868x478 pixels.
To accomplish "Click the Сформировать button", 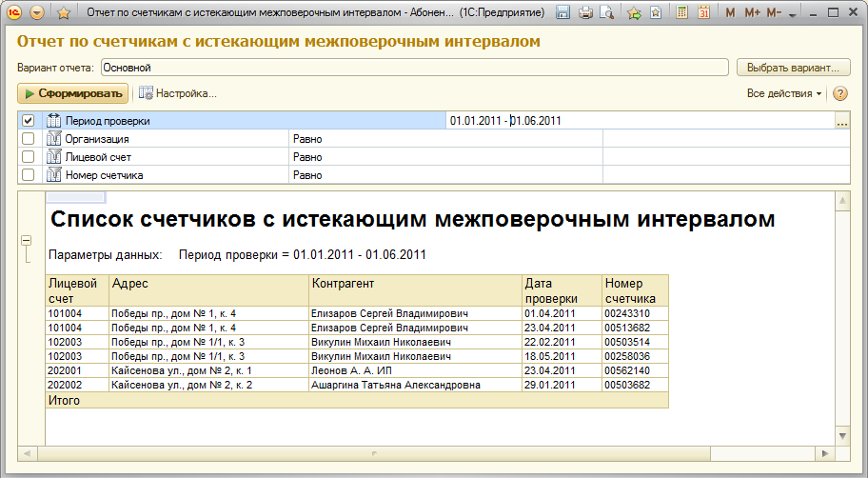I will tap(72, 93).
